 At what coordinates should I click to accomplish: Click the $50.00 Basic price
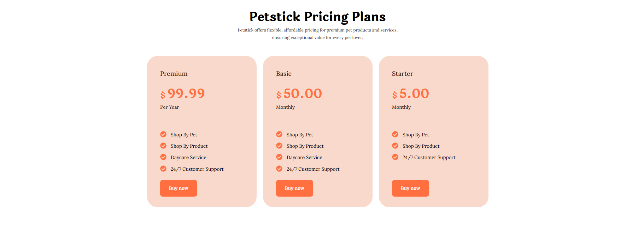[299, 94]
